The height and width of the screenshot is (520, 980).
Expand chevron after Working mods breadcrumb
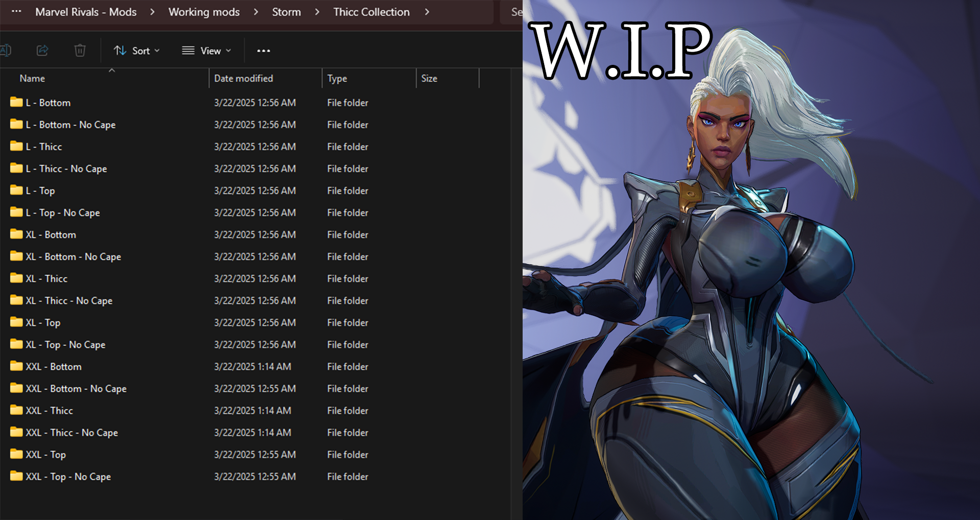[256, 12]
